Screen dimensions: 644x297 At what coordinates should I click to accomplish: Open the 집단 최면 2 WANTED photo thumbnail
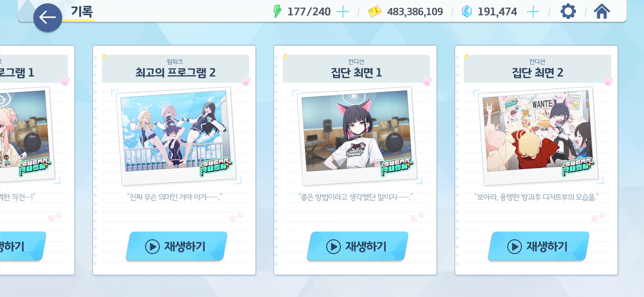[538, 136]
